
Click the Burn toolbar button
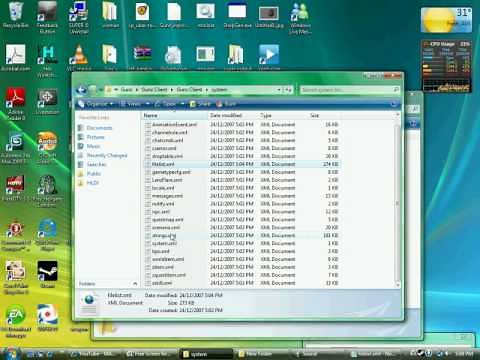point(227,104)
